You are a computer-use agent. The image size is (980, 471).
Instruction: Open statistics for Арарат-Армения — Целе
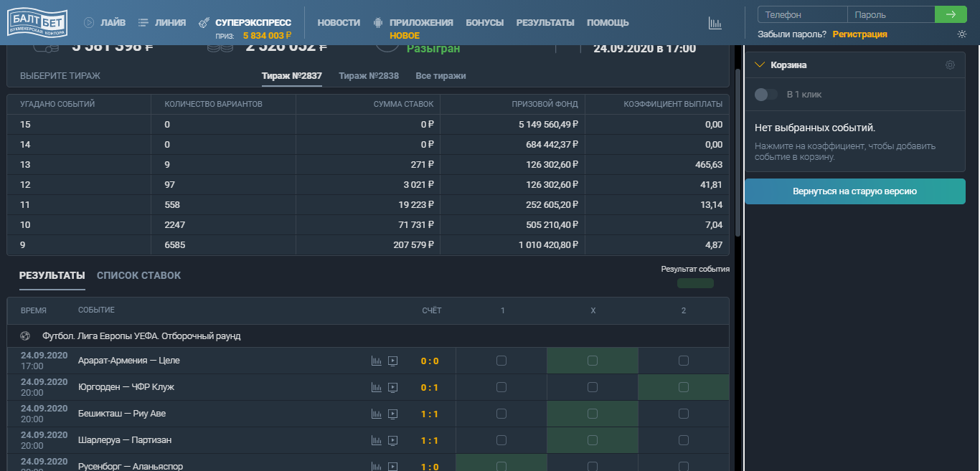[x=377, y=361]
